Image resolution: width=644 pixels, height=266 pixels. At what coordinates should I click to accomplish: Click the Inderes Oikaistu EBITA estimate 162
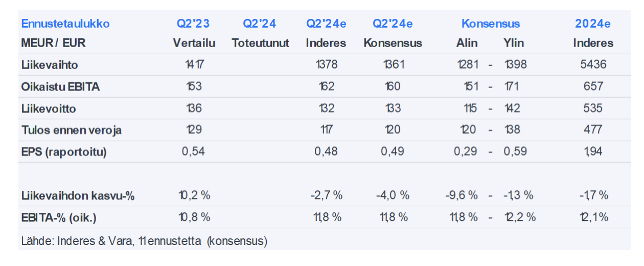click(x=326, y=87)
